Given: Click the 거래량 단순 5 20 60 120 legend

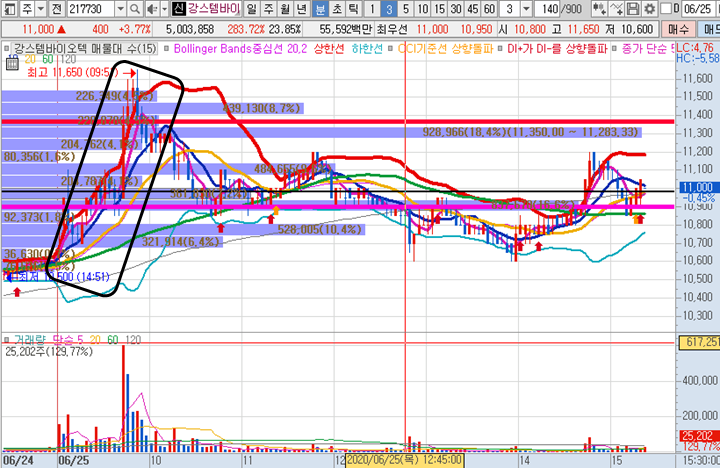Looking at the screenshot, I should click(77, 340).
